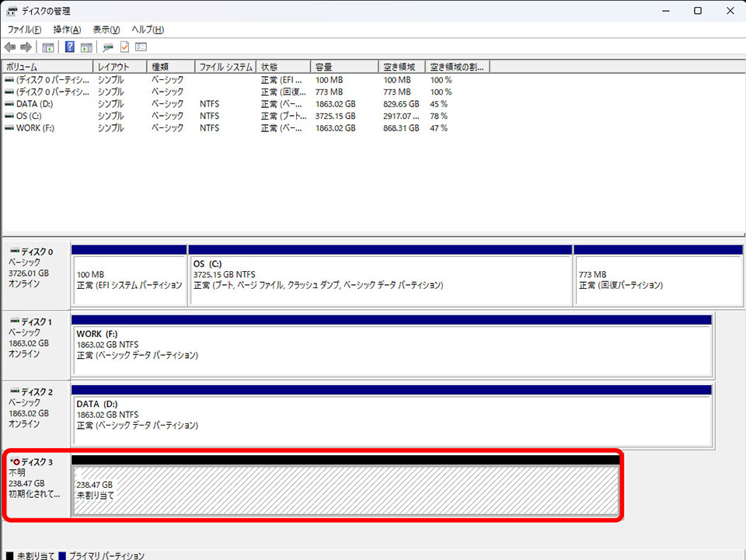Viewport: 746px width, 560px height.
Task: Click the blue プライマリ パーティション legend swatch
Action: coord(62,555)
